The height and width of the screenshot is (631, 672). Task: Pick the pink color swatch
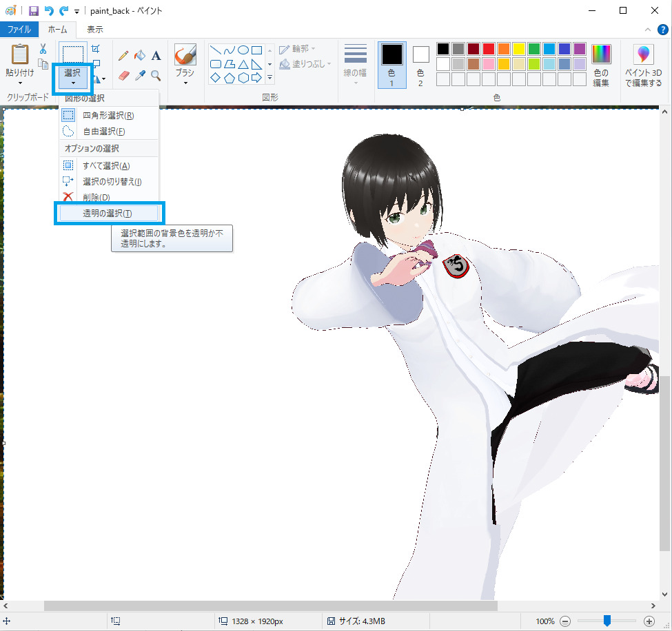pyautogui.click(x=489, y=64)
